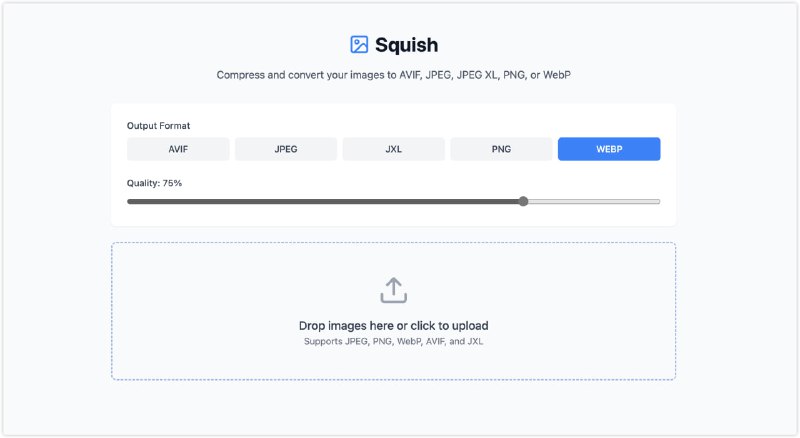Click the 'Quality: 75%' label
This screenshot has height=438, width=800.
click(154, 183)
